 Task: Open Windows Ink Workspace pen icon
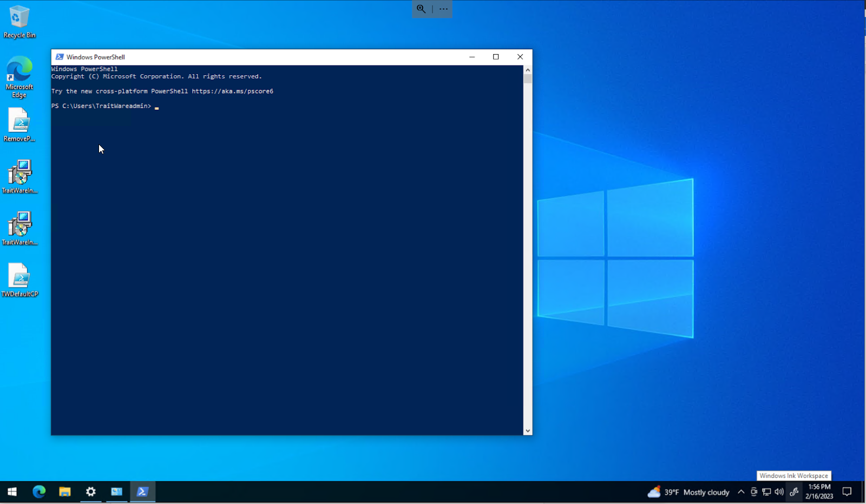pos(794,492)
